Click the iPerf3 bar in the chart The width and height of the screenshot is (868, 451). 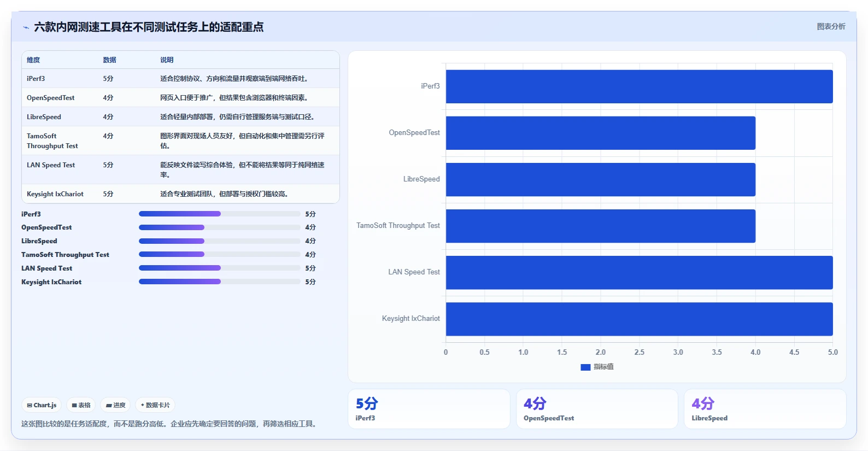[639, 86]
